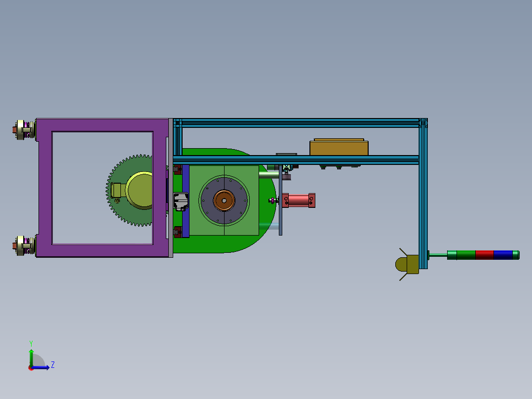Select the lower red linear guide block
532x399 pixels.
point(178,231)
